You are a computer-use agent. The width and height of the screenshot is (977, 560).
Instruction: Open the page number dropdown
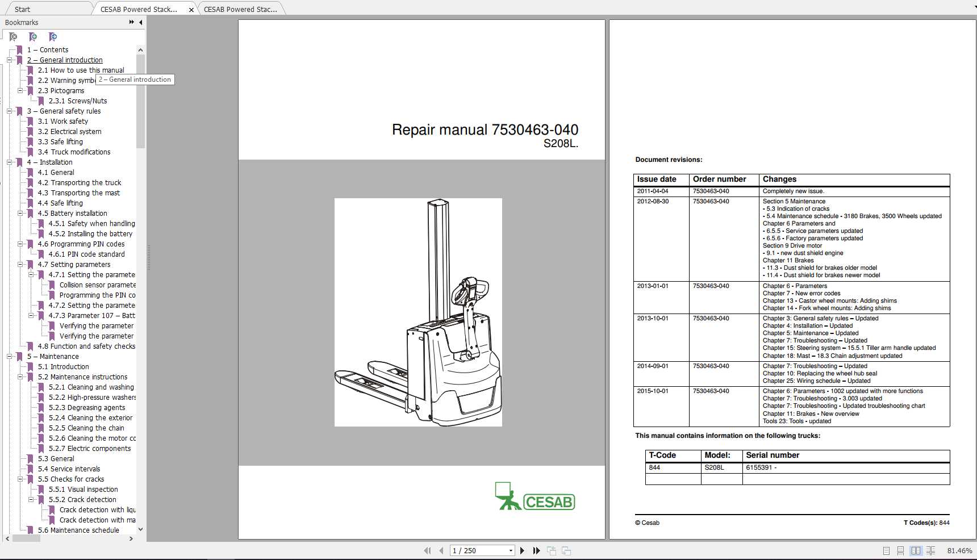511,550
